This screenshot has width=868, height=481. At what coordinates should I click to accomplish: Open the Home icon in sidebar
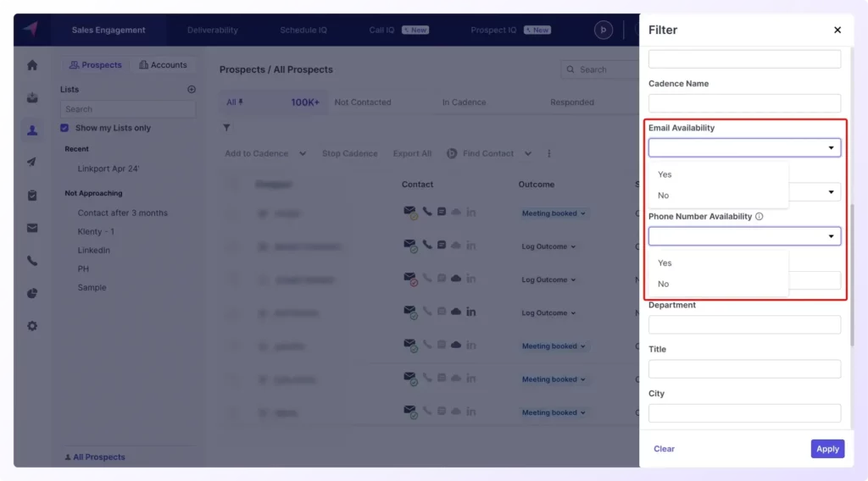[x=32, y=65]
